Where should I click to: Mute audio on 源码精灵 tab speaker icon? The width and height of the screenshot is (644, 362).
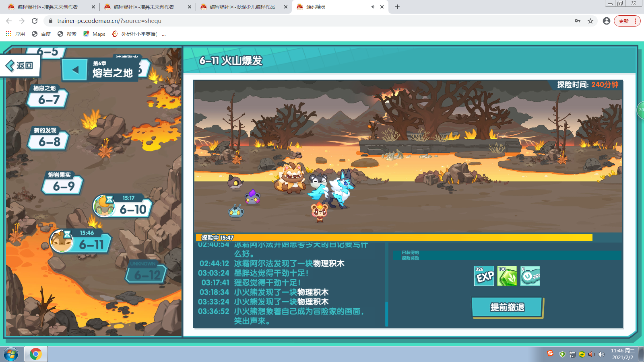click(x=373, y=7)
